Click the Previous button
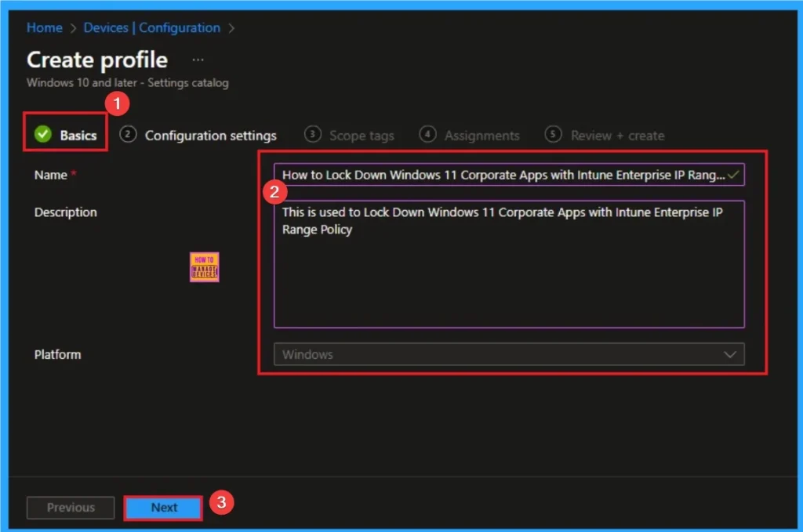The width and height of the screenshot is (803, 532). click(70, 508)
